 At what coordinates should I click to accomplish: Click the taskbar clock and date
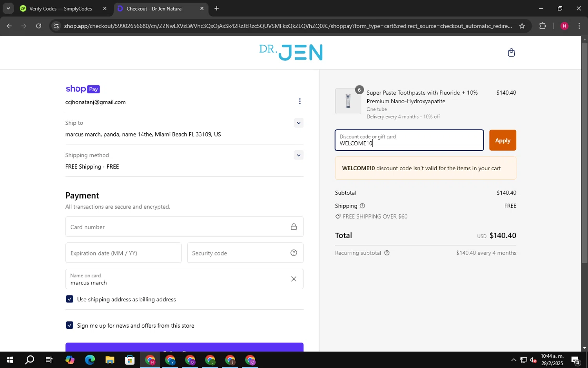552,360
